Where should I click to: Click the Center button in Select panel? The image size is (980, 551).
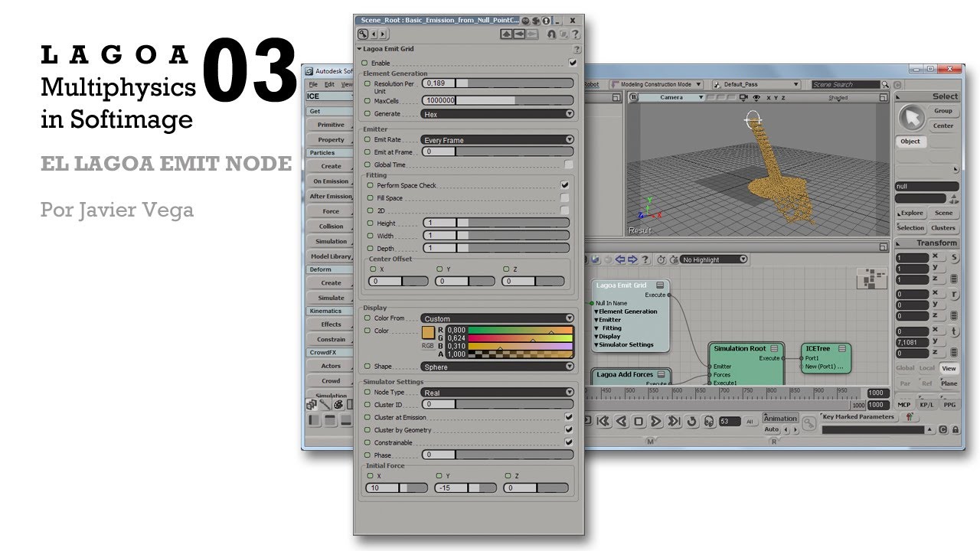coord(943,126)
